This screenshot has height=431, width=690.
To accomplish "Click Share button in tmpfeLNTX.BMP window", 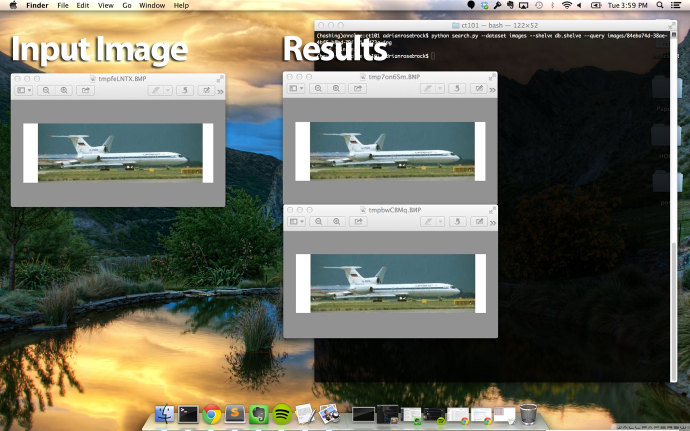I will point(85,90).
